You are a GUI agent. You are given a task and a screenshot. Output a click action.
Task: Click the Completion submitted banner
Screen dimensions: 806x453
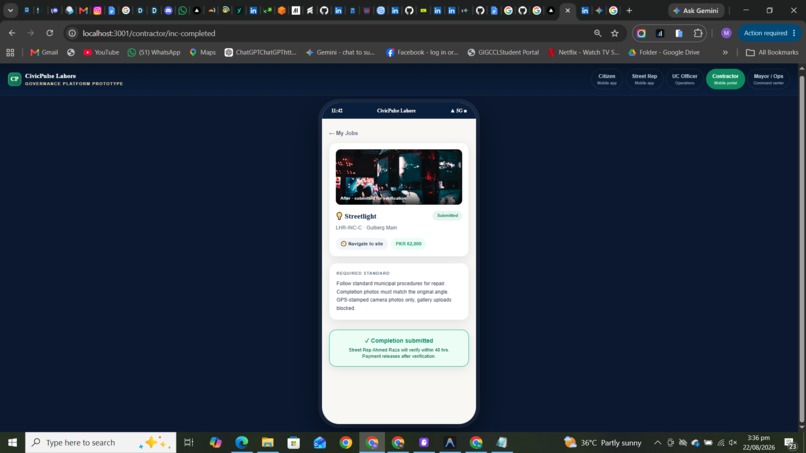click(x=399, y=348)
